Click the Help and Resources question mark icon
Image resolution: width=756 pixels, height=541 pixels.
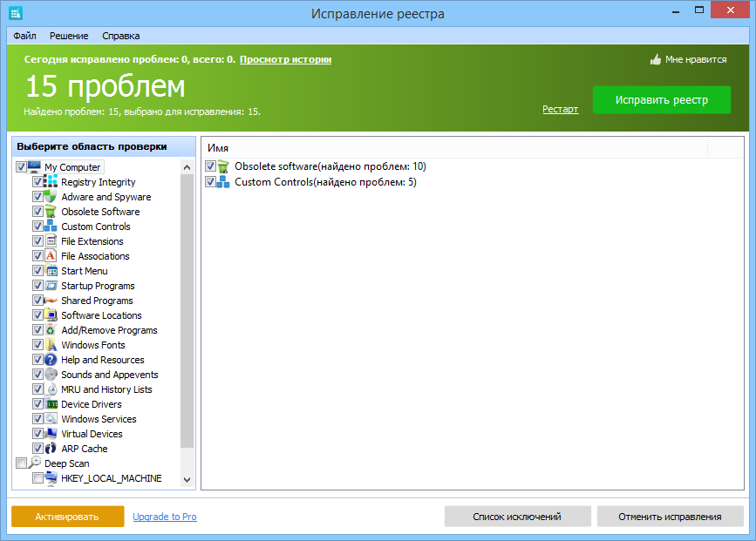tap(49, 359)
